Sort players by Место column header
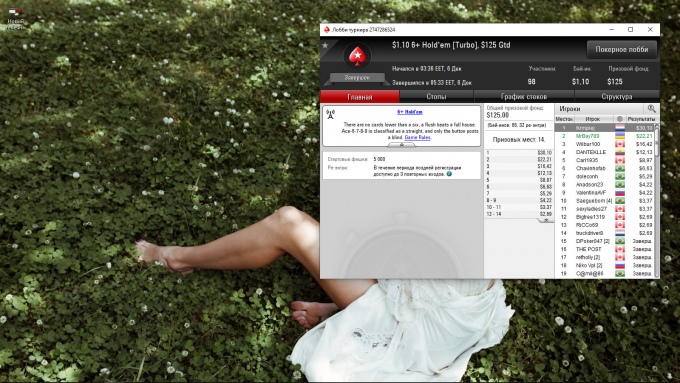 coord(564,119)
